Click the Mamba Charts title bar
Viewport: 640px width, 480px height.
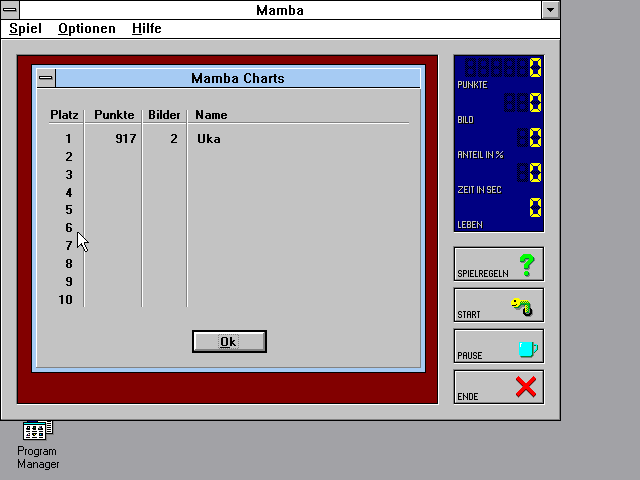[238, 78]
